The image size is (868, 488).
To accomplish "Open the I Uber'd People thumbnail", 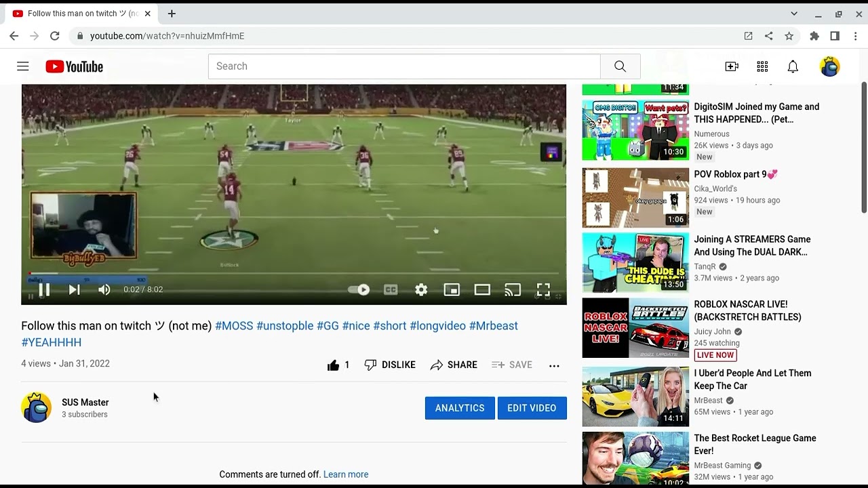I will [x=635, y=396].
